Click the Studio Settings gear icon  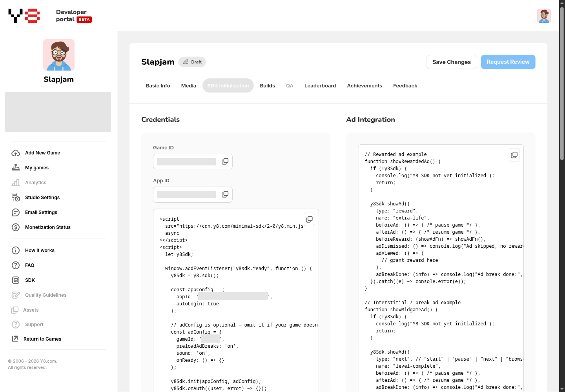[x=16, y=198]
